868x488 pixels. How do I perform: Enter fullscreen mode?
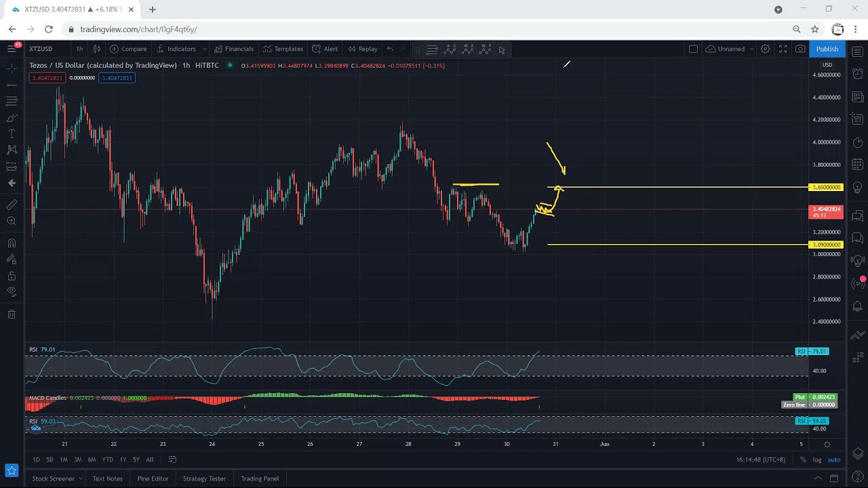[783, 49]
